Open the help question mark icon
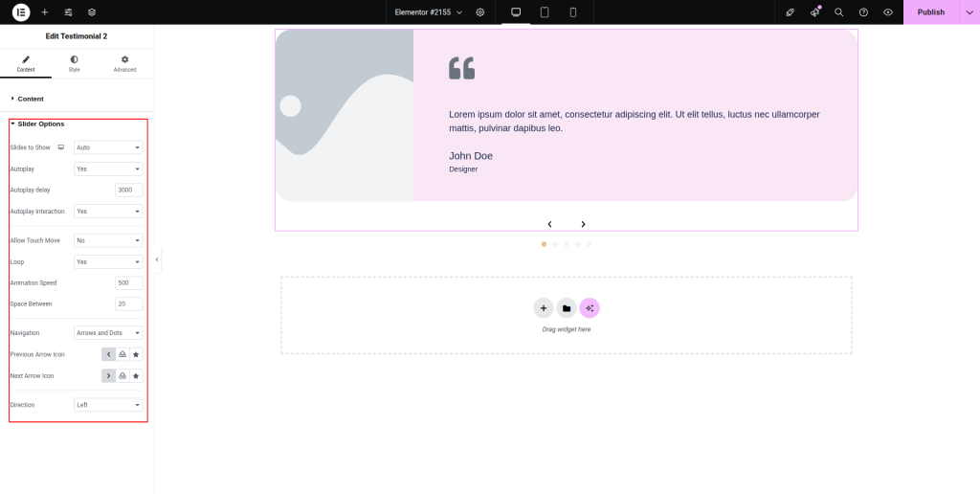This screenshot has height=494, width=980. (863, 11)
